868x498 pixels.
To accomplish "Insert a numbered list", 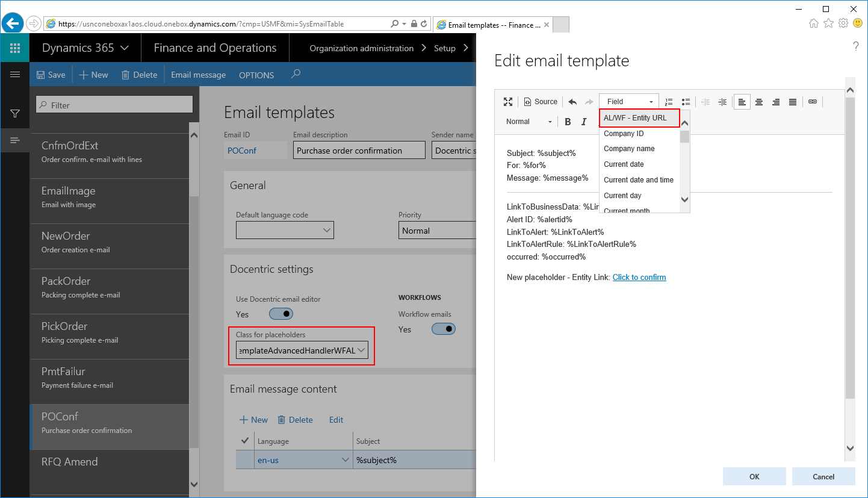I will coord(669,102).
